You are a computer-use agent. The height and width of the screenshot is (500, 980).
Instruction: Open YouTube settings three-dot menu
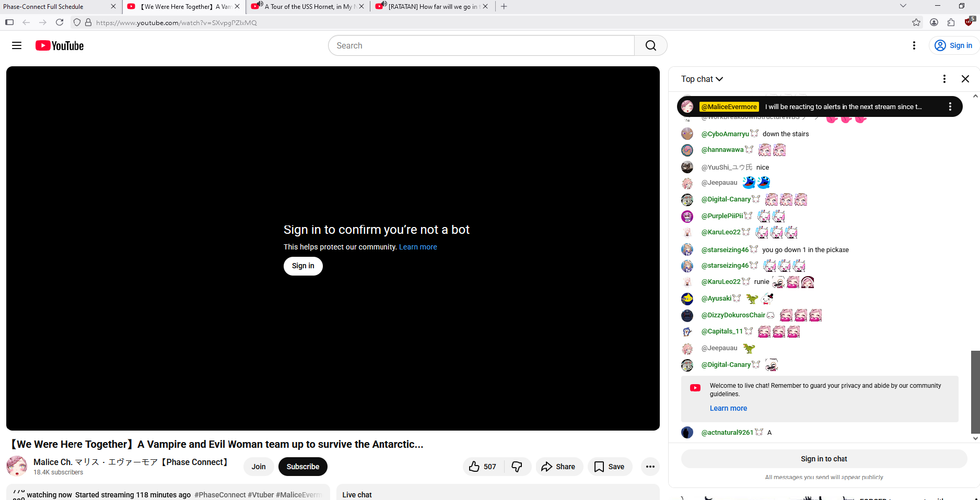coord(914,45)
